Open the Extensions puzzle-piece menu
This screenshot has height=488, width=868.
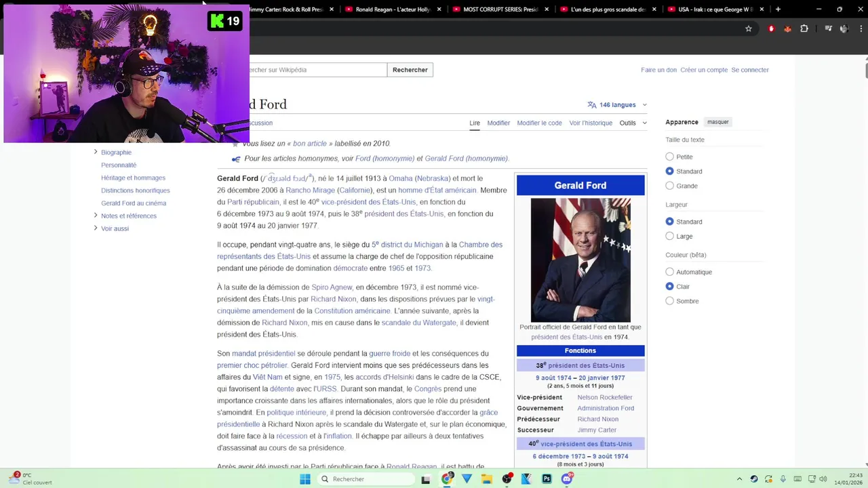coord(804,28)
